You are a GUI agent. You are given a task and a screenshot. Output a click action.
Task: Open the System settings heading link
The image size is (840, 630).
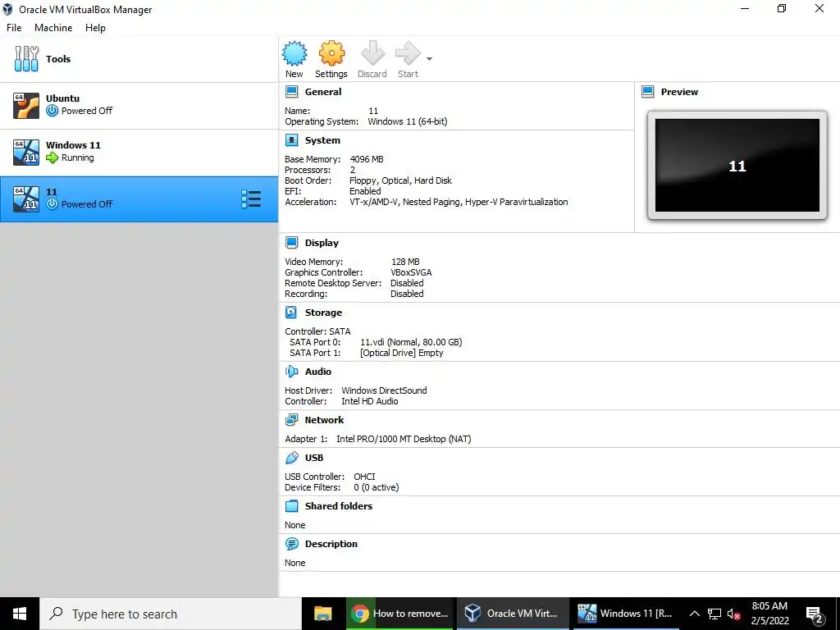322,140
